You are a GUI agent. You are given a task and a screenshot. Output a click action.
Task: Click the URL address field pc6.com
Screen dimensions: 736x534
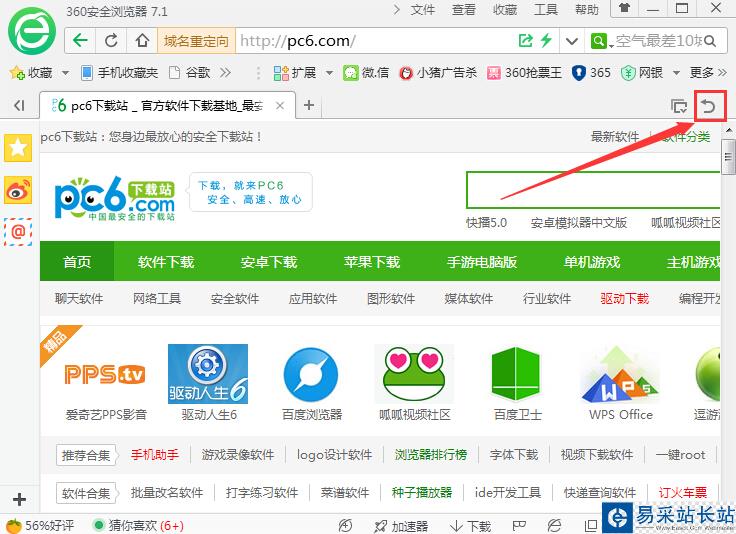pyautogui.click(x=376, y=41)
